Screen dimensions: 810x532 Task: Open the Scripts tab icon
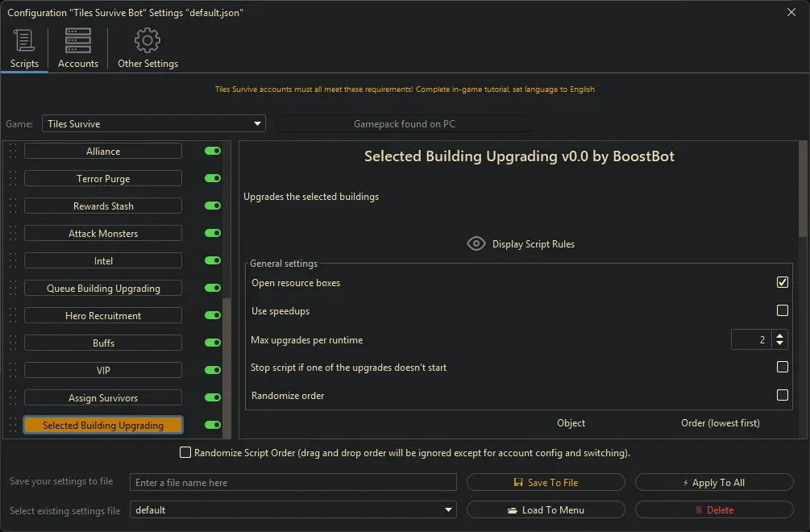tap(24, 41)
